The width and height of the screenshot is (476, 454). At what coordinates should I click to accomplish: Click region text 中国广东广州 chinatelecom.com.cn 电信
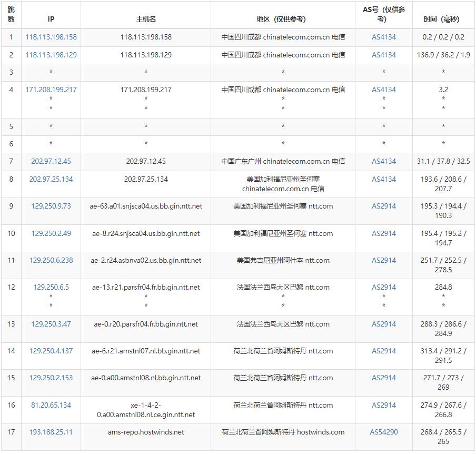click(283, 161)
